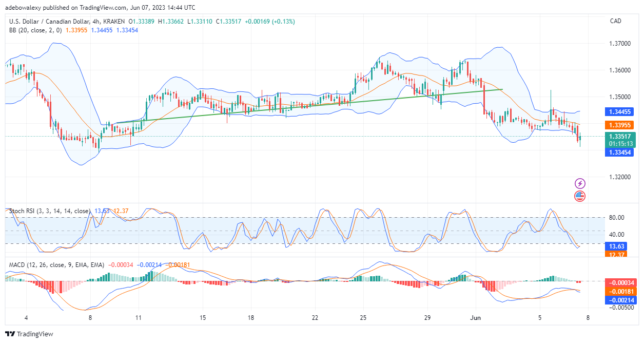644x343 pixels.
Task: Select the blue 1.33454 lower band price tag
Action: pyautogui.click(x=619, y=152)
